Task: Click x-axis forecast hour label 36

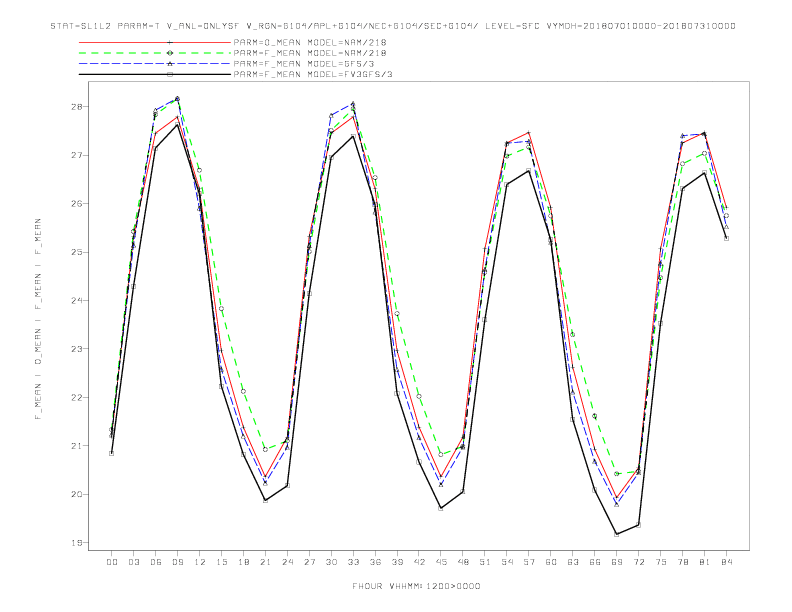Action: coord(375,562)
